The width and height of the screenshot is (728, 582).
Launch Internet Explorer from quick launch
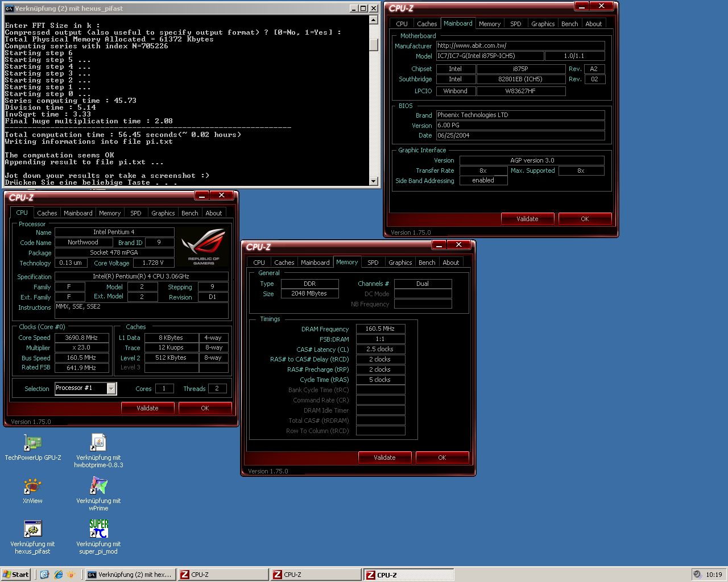tap(58, 575)
